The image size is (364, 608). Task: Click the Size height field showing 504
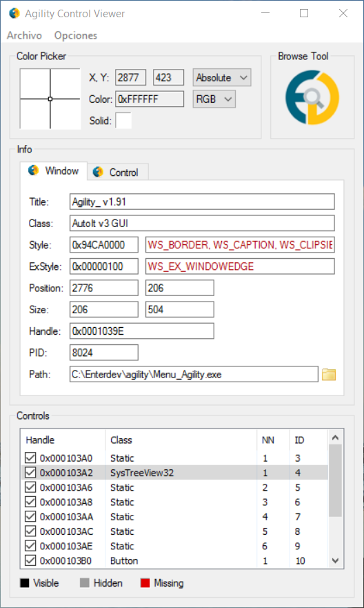coord(180,309)
